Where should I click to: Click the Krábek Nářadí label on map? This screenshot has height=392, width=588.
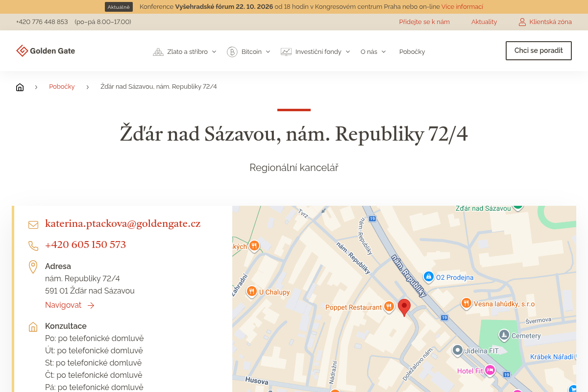(x=552, y=357)
